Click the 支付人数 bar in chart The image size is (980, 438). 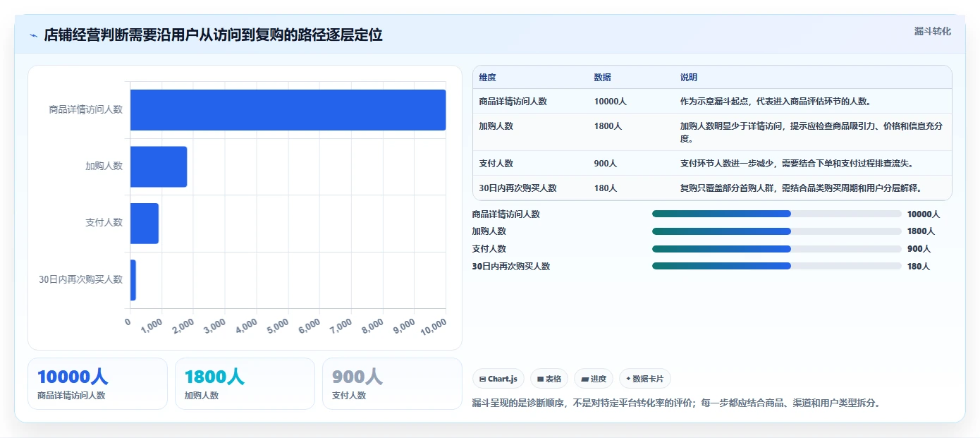point(145,223)
